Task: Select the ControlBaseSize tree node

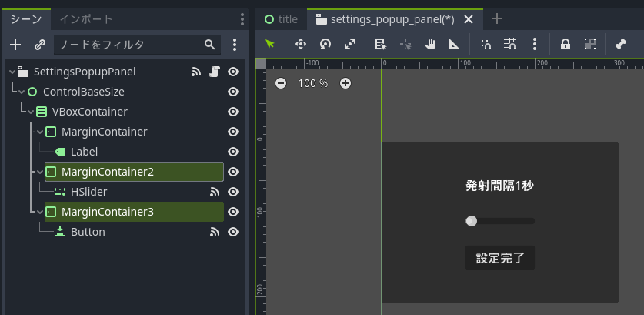Action: pos(84,92)
